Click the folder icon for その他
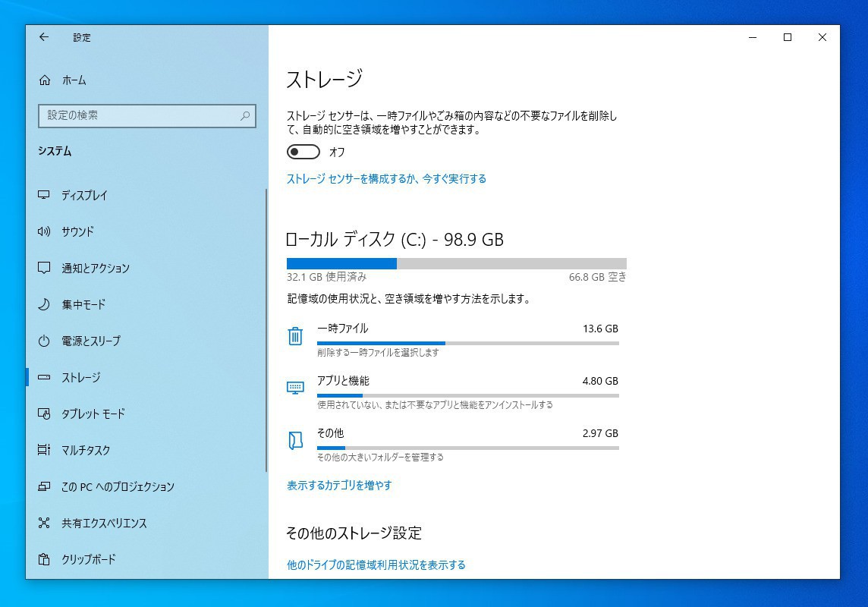 295,440
